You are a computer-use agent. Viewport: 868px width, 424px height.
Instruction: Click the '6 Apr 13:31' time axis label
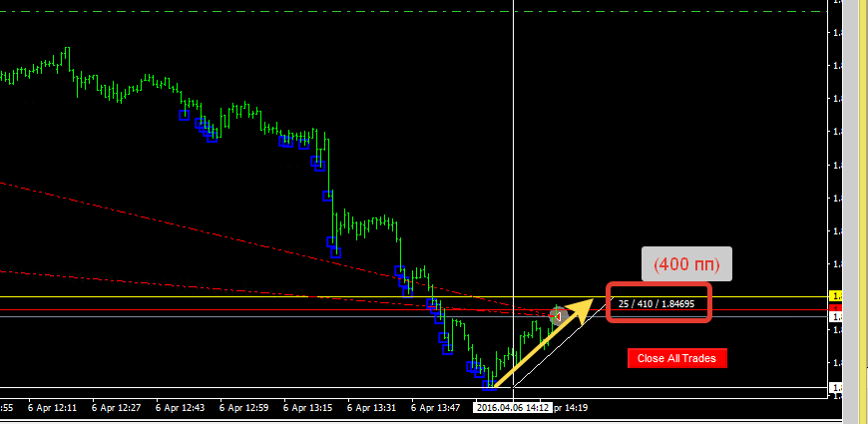372,408
